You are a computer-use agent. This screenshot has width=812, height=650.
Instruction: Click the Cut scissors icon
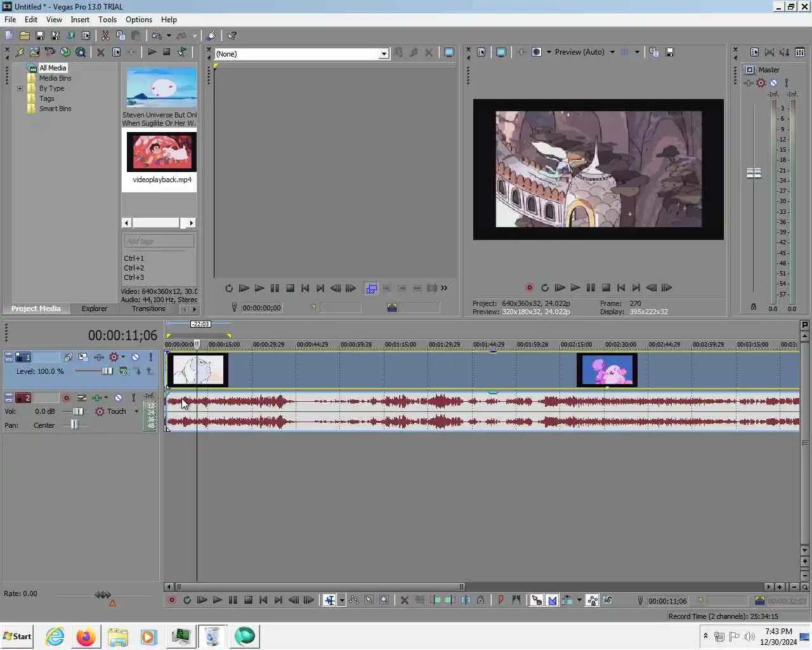(x=105, y=36)
